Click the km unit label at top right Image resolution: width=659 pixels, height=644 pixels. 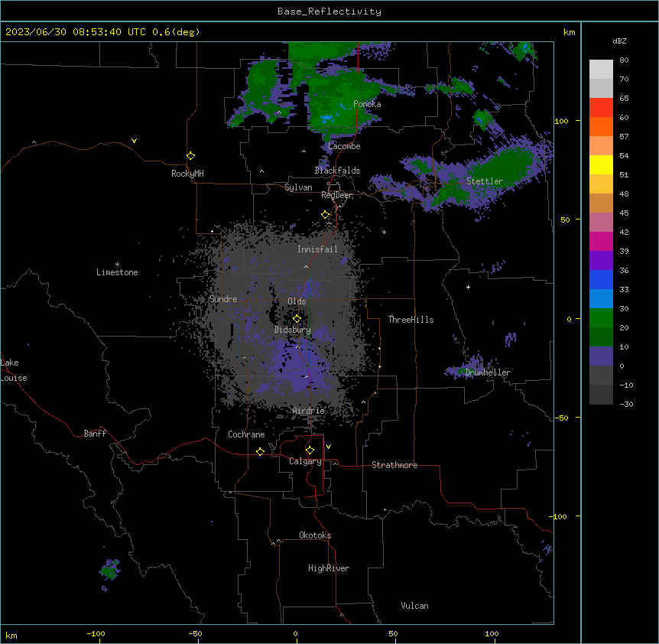569,32
